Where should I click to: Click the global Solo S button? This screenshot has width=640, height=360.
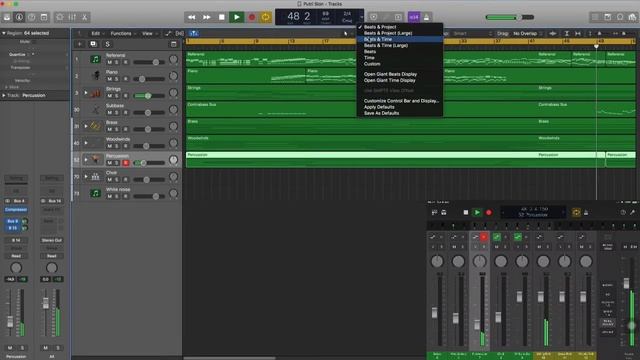pyautogui.click(x=107, y=44)
